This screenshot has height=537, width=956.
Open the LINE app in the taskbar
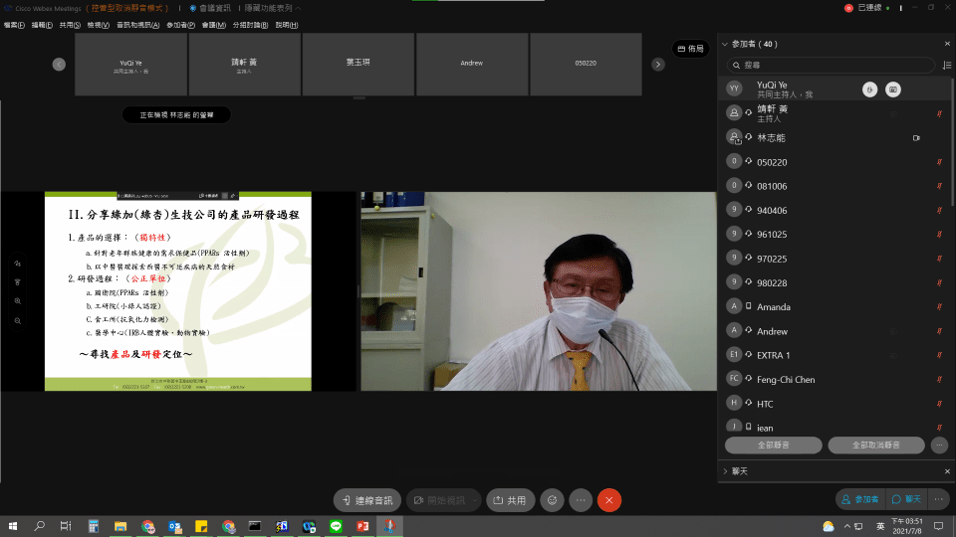pos(336,526)
